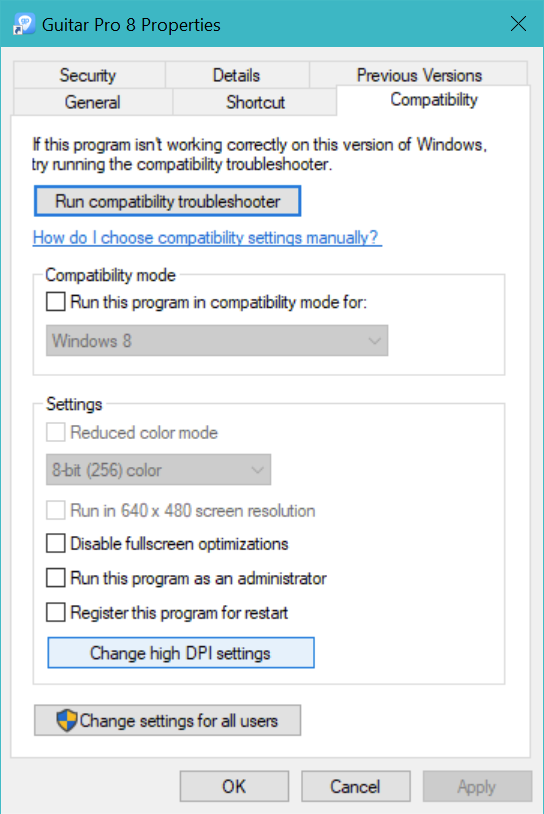Viewport: 544px width, 814px height.
Task: Click the shield icon on Change settings button
Action: 66,721
